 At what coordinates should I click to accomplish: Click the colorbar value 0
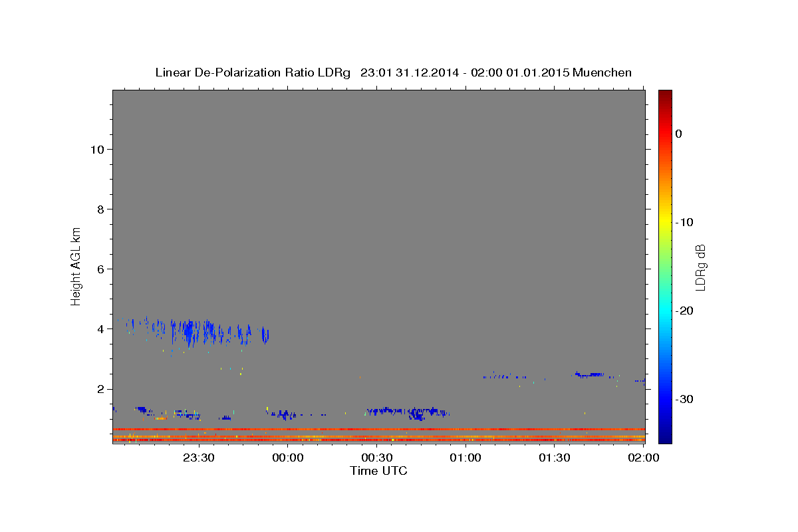tap(679, 134)
